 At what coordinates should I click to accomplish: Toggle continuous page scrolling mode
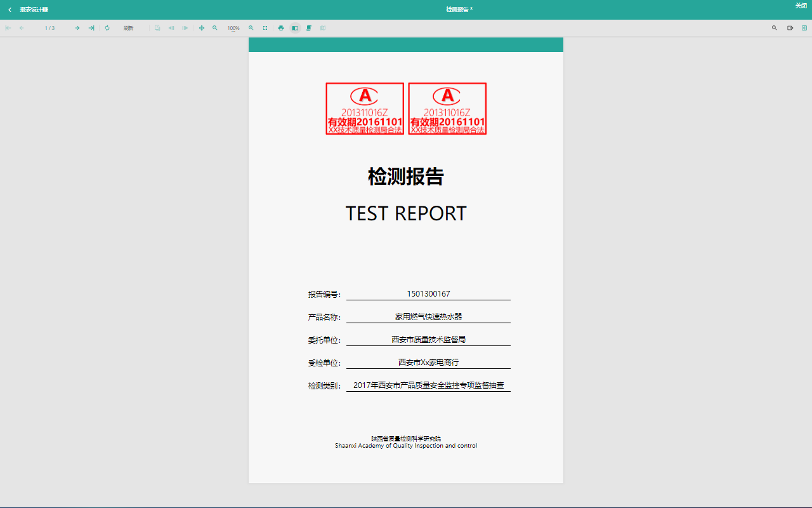(x=309, y=28)
